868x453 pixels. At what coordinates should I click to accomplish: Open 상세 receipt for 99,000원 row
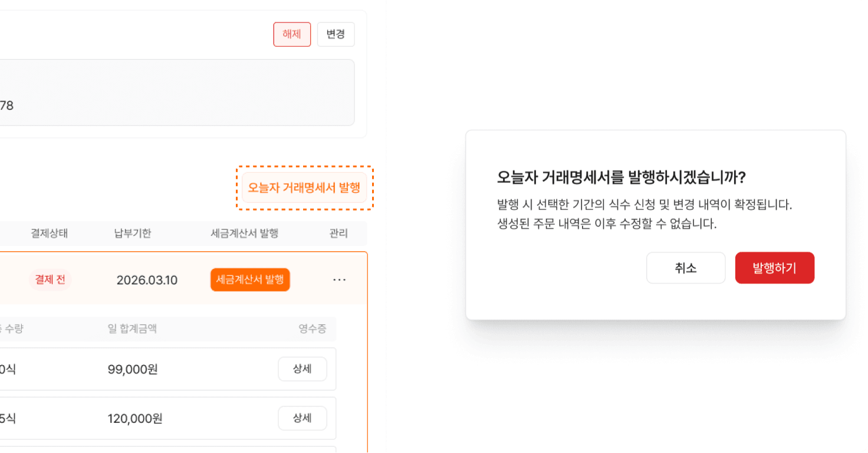302,369
